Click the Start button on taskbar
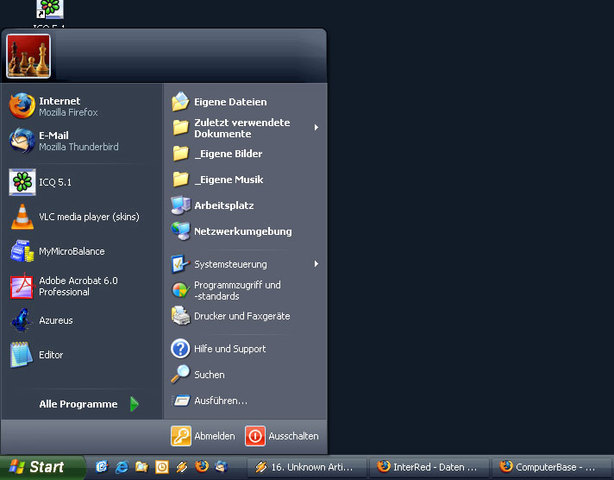Image resolution: width=614 pixels, height=480 pixels. point(42,467)
